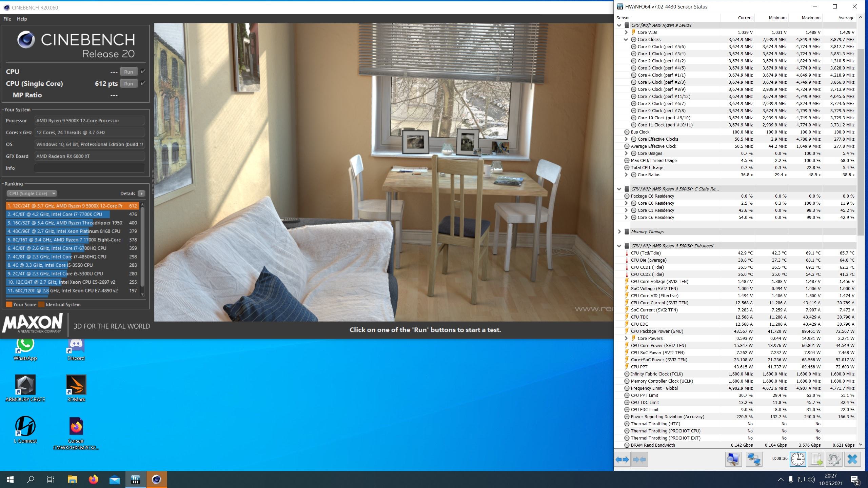868x488 pixels.
Task: Click the Current column header
Action: coord(738,18)
